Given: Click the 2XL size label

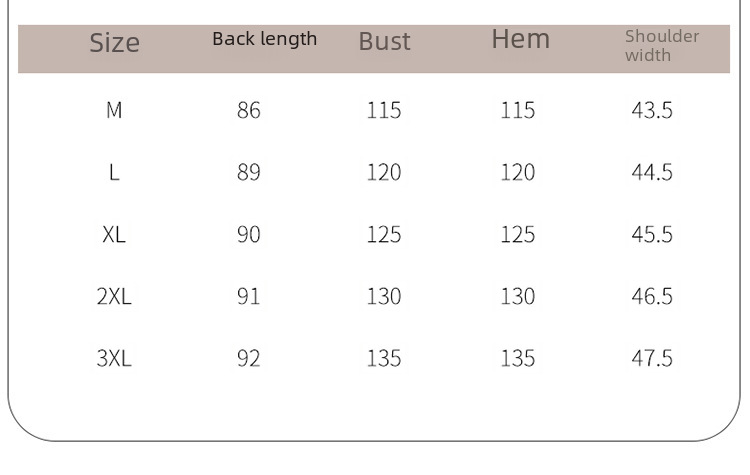Looking at the screenshot, I should coord(114,297).
